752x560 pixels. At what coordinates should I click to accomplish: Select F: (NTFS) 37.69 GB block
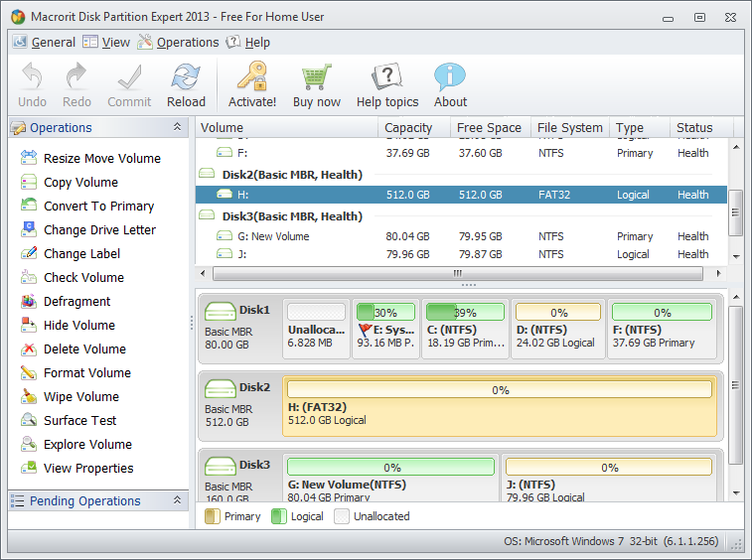(x=662, y=329)
